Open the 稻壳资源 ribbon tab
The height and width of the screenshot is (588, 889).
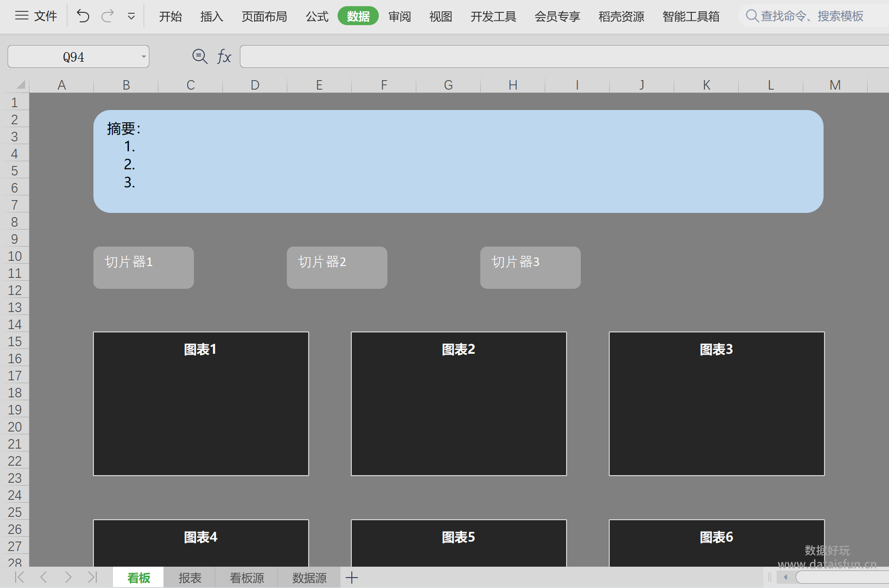(621, 17)
